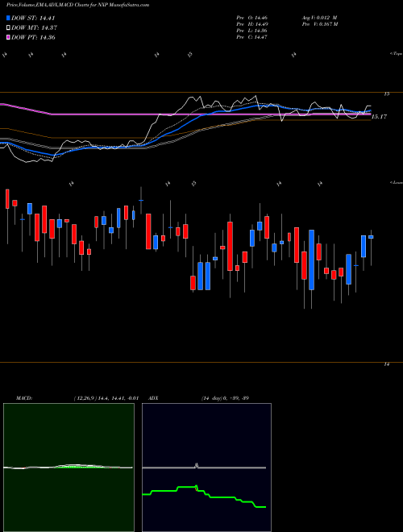Select the 'DOW ST: 14.41' legend label
The width and height of the screenshot is (403, 532).
(33, 18)
